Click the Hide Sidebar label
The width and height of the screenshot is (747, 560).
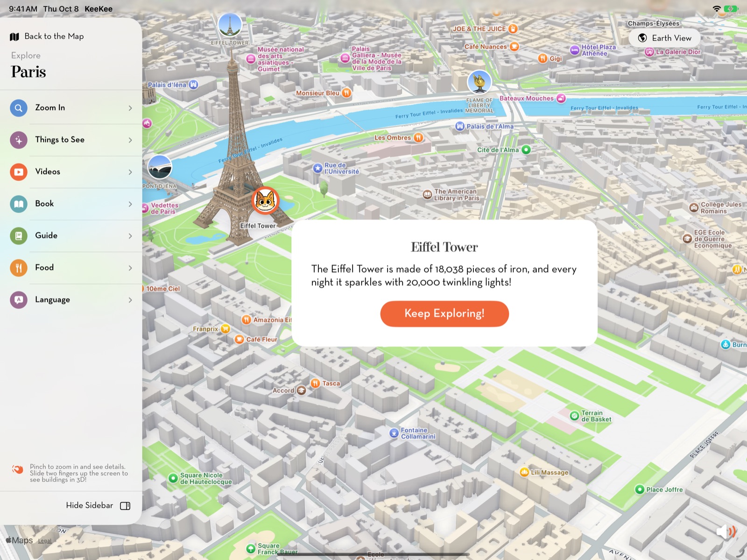(89, 505)
